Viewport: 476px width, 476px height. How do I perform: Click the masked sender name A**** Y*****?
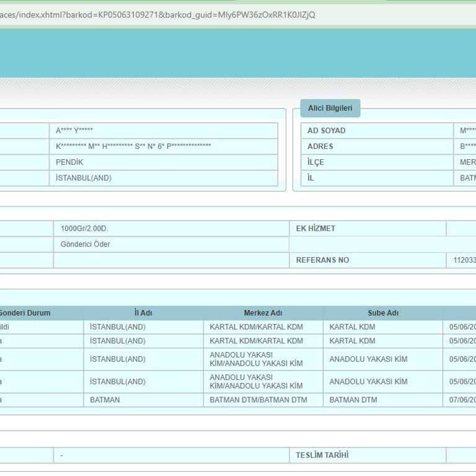click(x=74, y=131)
